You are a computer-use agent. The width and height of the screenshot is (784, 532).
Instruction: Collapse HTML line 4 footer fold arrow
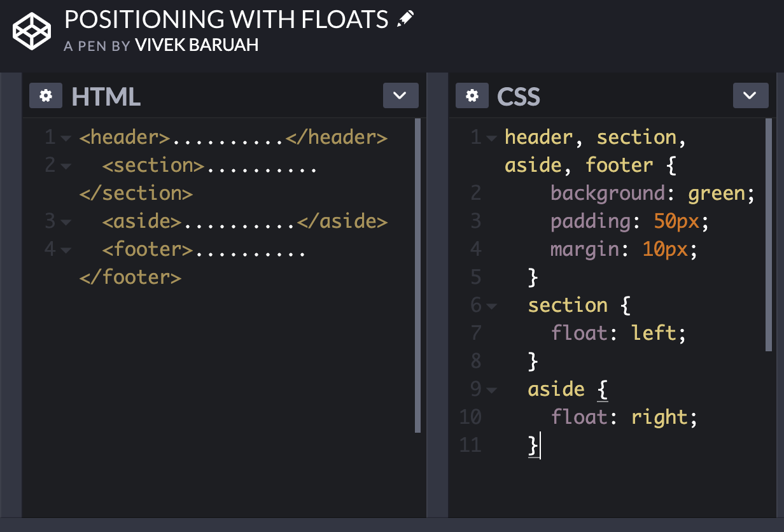[x=66, y=250]
